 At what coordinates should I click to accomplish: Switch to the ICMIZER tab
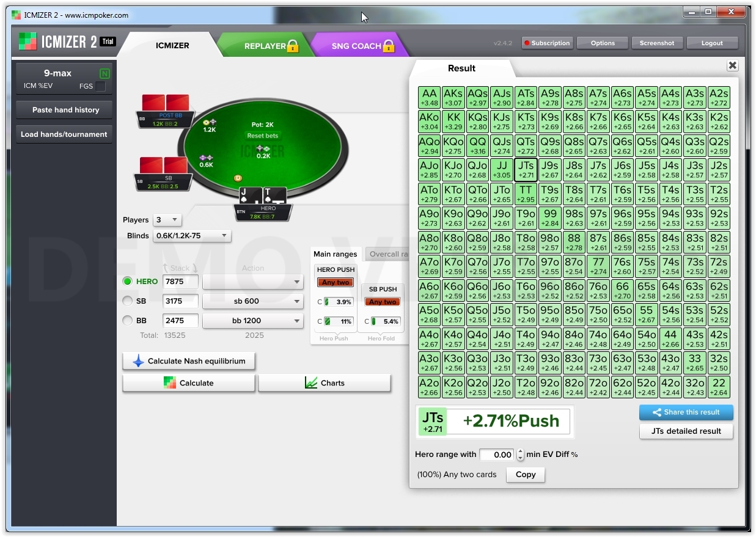coord(172,45)
